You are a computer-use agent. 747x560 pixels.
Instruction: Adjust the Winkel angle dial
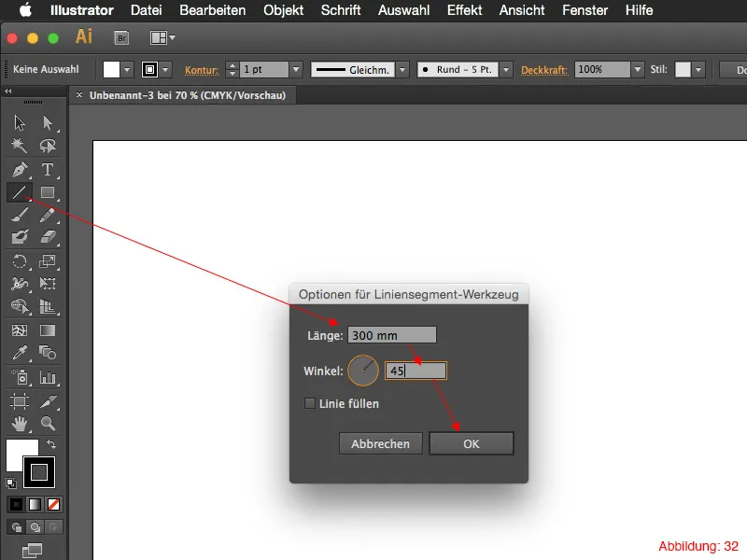tap(363, 371)
